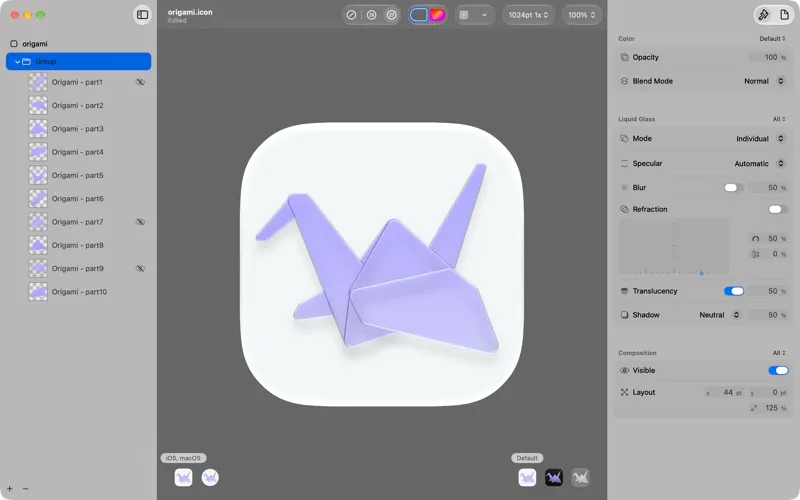Open the Liquid Glass All menu
The image size is (800, 500).
(x=779, y=119)
